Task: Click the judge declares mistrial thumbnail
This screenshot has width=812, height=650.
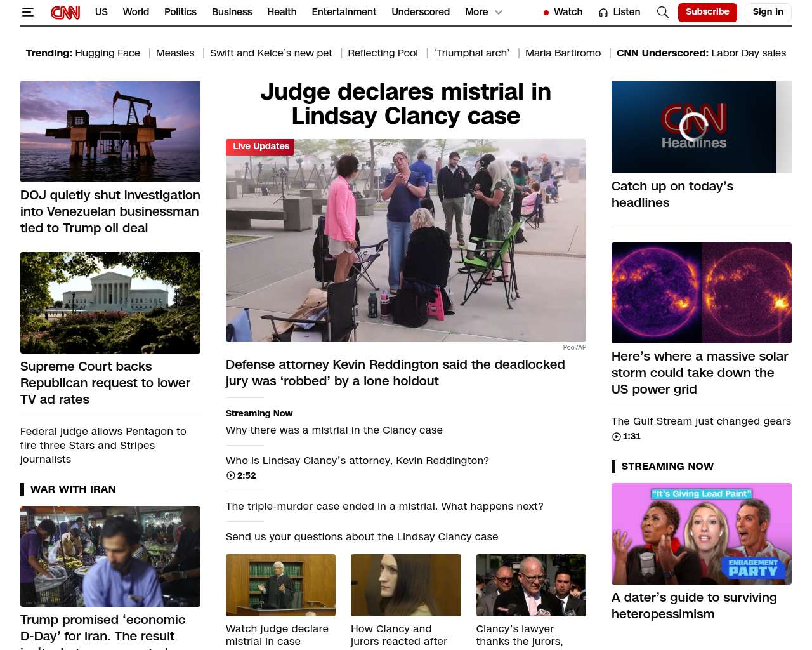Action: 280,585
